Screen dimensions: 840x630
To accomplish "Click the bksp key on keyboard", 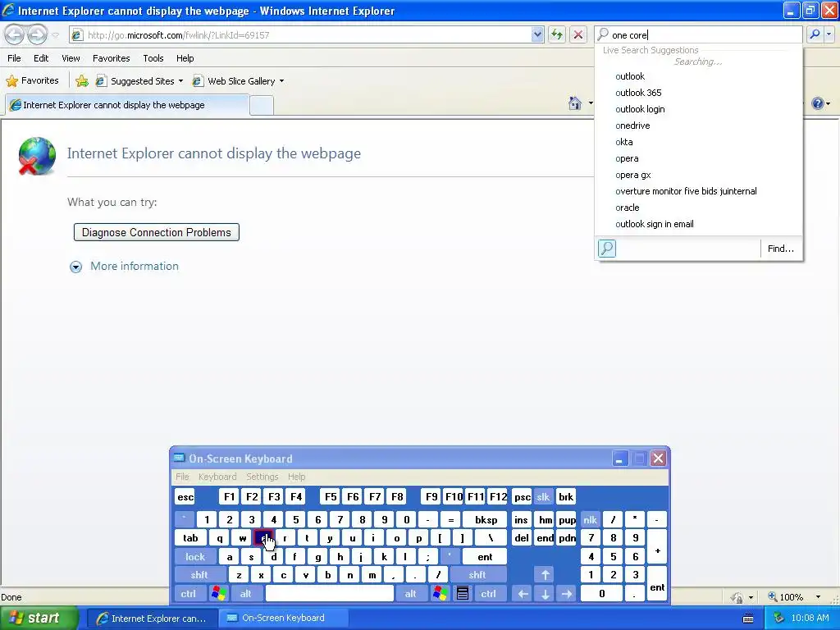I will [486, 520].
